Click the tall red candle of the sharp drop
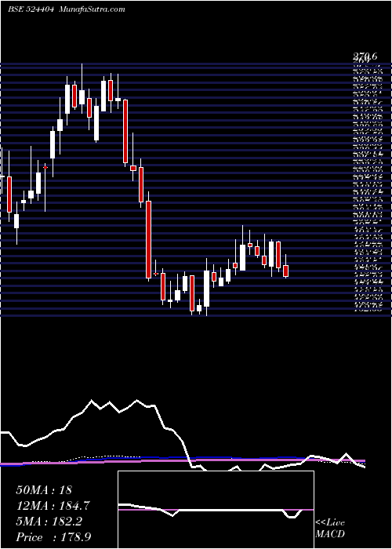Screen dimensions: 392x549 coord(148,238)
